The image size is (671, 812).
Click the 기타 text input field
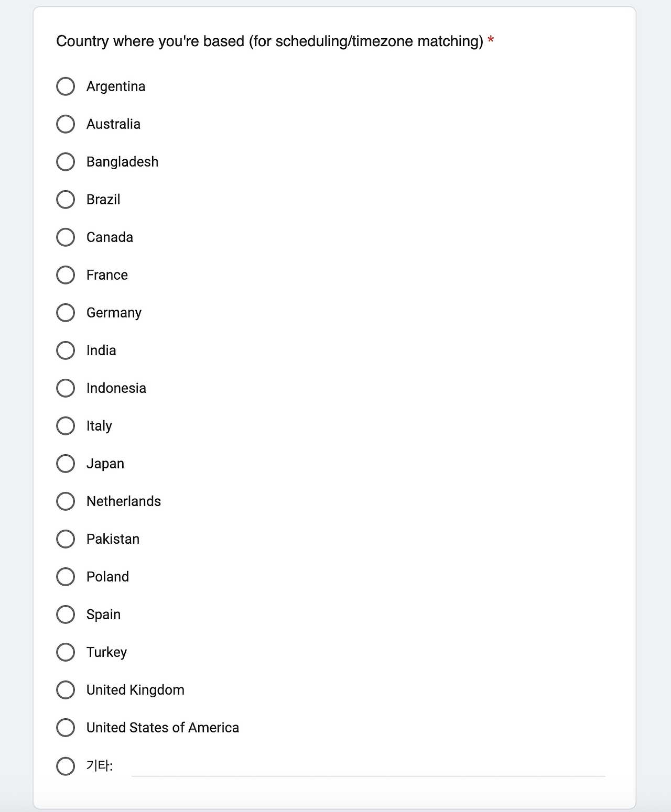click(x=368, y=767)
